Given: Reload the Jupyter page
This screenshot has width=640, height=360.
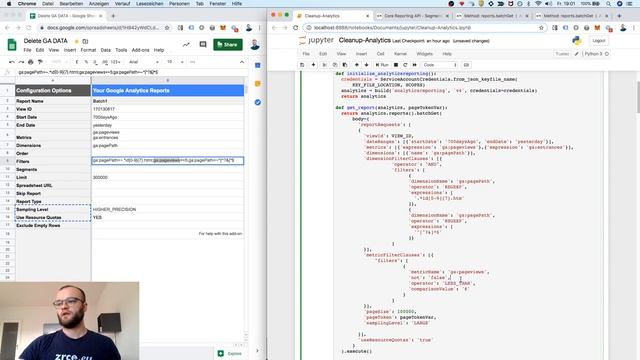Looking at the screenshot, I should (x=296, y=28).
